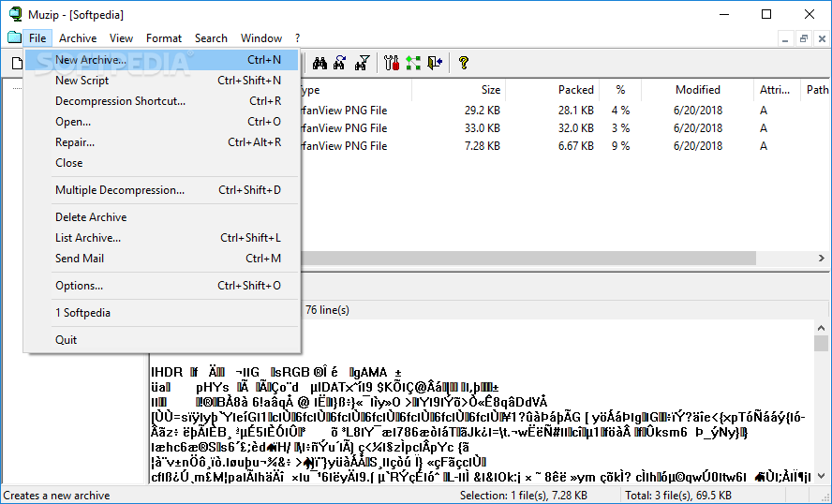The height and width of the screenshot is (504, 832).
Task: Sort by the % column header
Action: tap(620, 90)
